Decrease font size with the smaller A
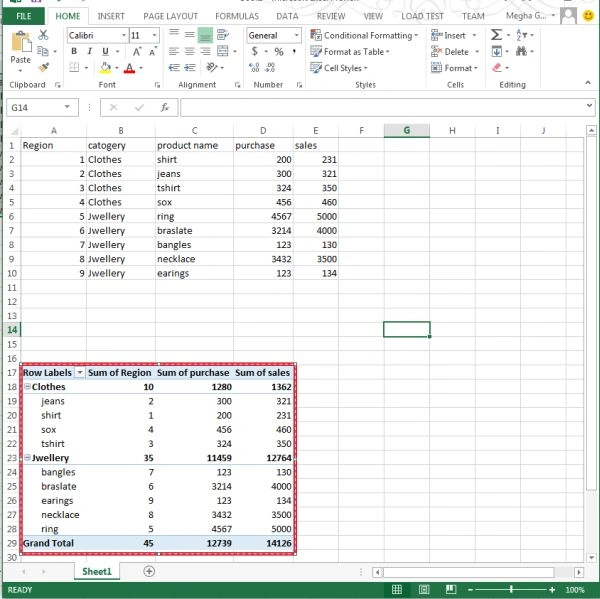Image resolution: width=600 pixels, height=599 pixels. pos(152,51)
